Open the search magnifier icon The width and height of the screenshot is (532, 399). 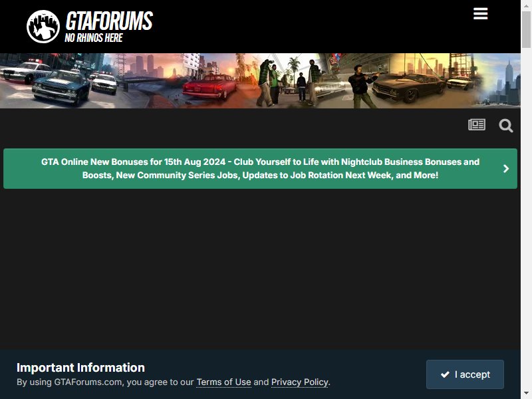click(505, 126)
